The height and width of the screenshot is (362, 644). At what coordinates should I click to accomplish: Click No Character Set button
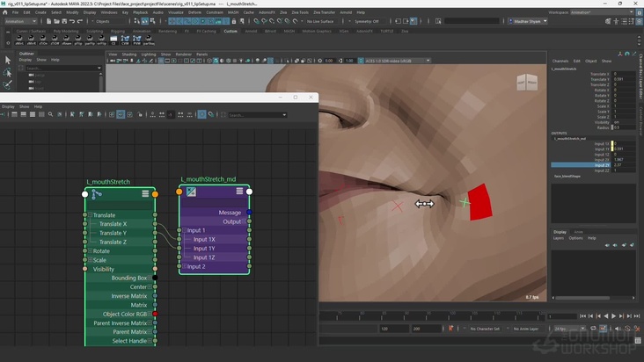click(x=485, y=329)
